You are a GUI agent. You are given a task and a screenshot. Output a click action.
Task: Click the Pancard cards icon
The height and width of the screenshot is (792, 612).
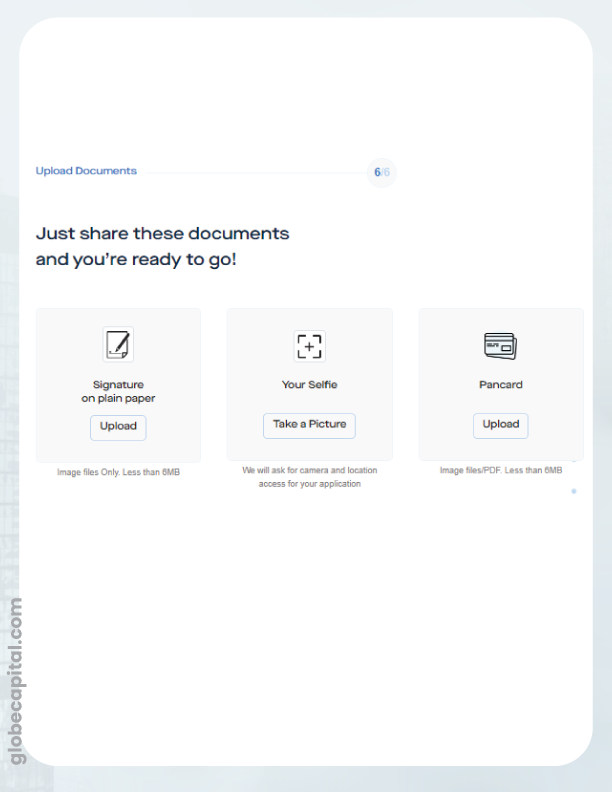(x=500, y=346)
